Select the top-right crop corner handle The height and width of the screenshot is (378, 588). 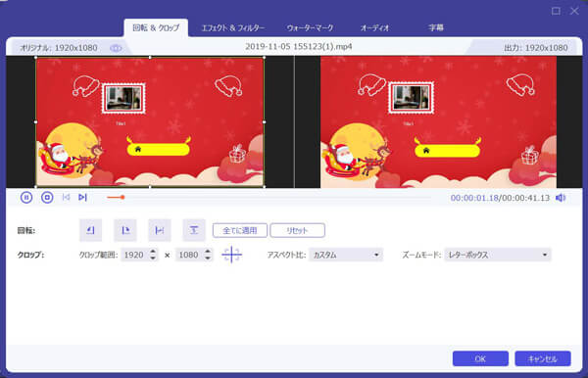point(265,58)
